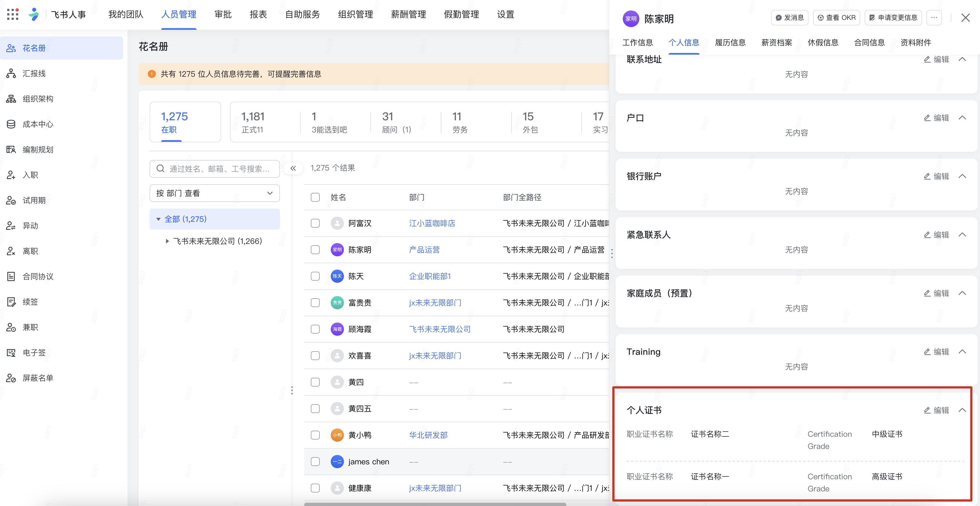The image size is (980, 506).
Task: Switch to 薪资档案 tab
Action: pyautogui.click(x=777, y=42)
